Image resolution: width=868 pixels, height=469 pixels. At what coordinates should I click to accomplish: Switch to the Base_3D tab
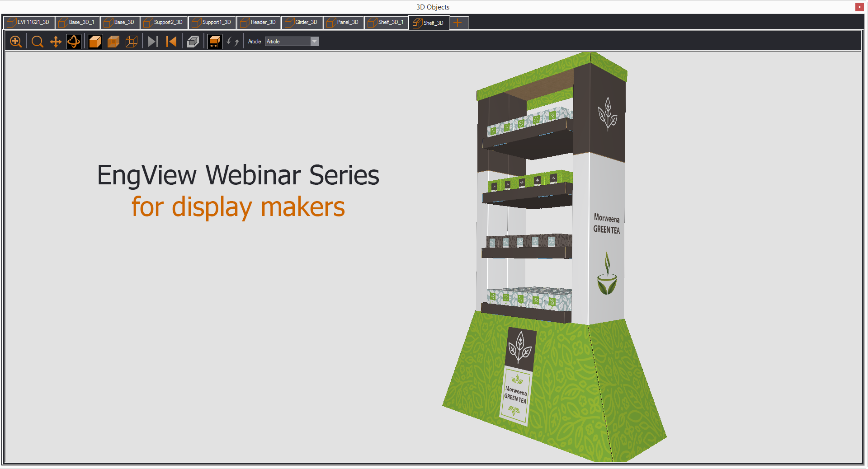120,22
